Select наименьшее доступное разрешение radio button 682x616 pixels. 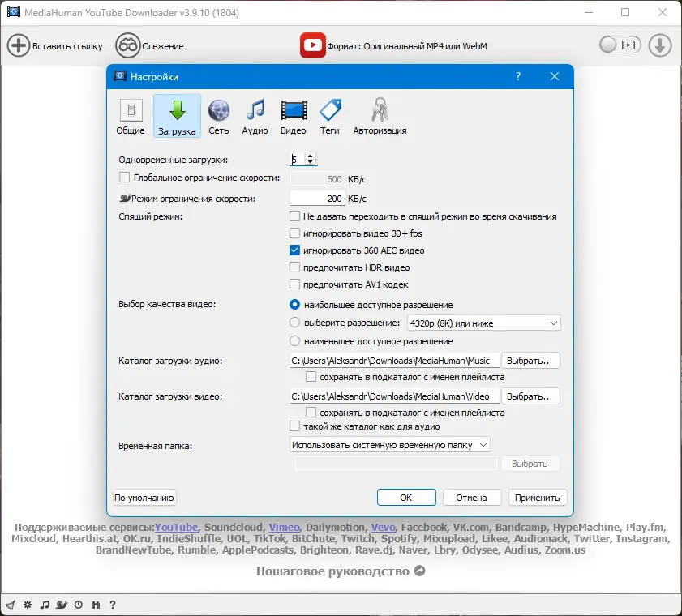tap(295, 341)
